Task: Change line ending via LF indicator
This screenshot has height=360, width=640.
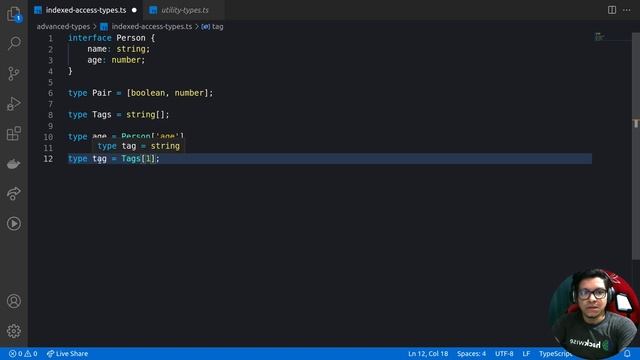Action: tap(526, 353)
